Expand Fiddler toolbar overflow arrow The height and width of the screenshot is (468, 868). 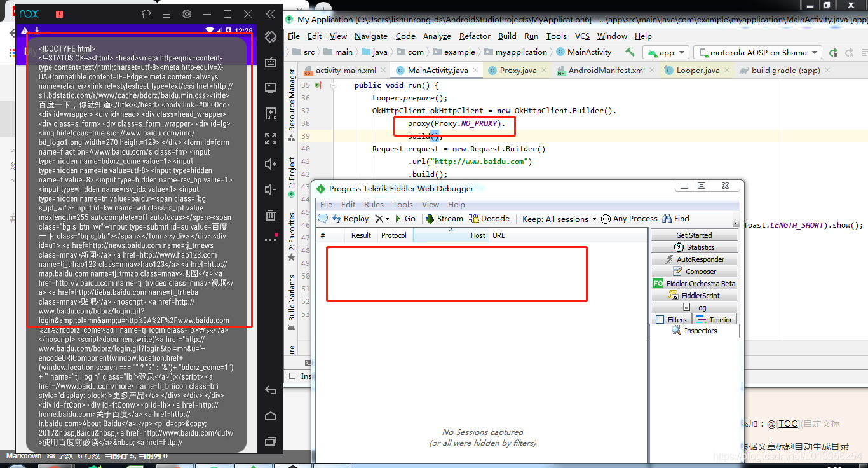point(736,224)
